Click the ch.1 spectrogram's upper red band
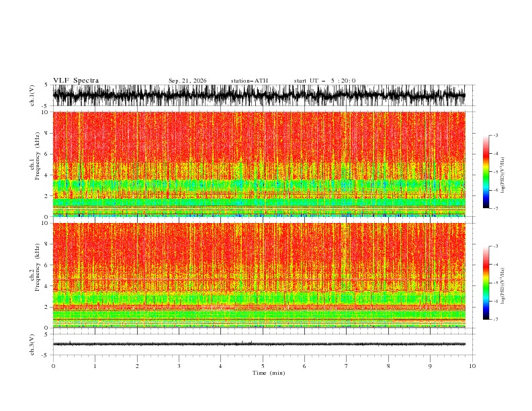Image resolution: width=532 pixels, height=411 pixels. click(x=259, y=138)
